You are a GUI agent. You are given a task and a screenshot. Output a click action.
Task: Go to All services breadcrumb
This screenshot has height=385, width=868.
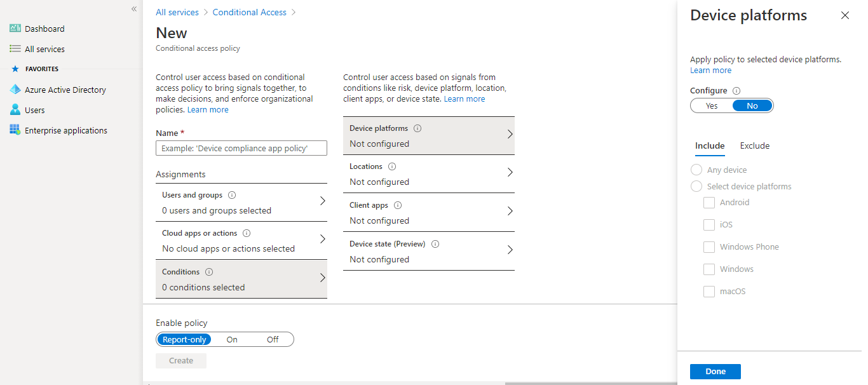tap(177, 12)
